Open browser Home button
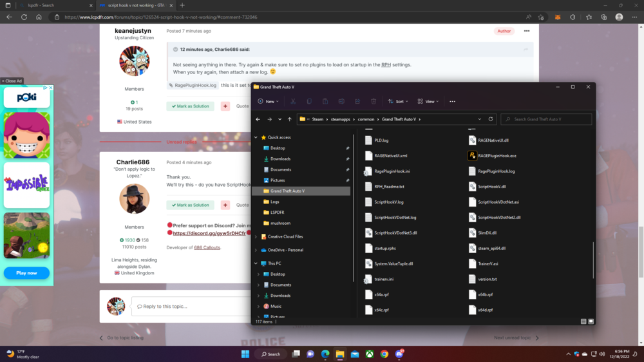644x362 pixels. 39,17
